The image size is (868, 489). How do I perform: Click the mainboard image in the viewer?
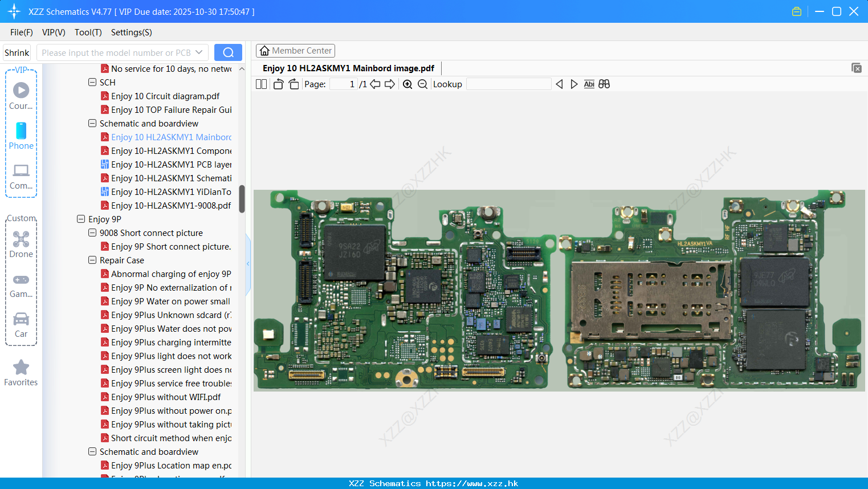tap(559, 291)
